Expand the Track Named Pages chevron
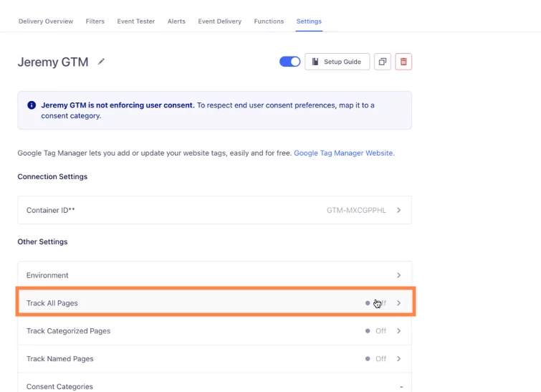This screenshot has width=541, height=392. pyautogui.click(x=398, y=359)
